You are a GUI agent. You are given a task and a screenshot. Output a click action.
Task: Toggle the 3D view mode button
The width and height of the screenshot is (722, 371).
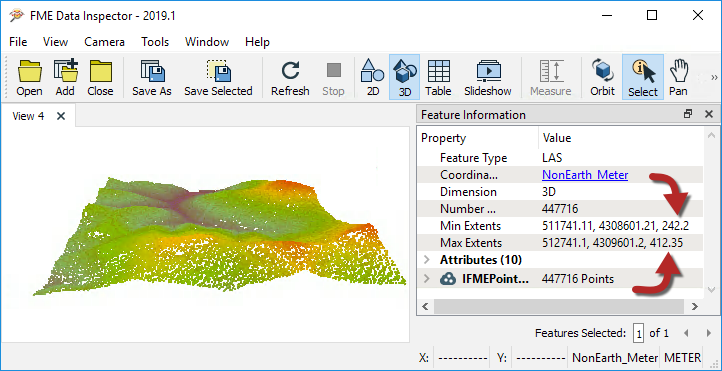coord(405,77)
